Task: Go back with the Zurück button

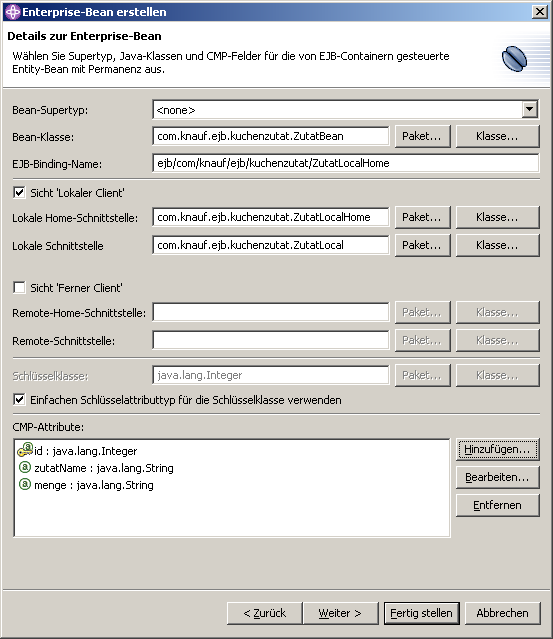Action: [264, 613]
